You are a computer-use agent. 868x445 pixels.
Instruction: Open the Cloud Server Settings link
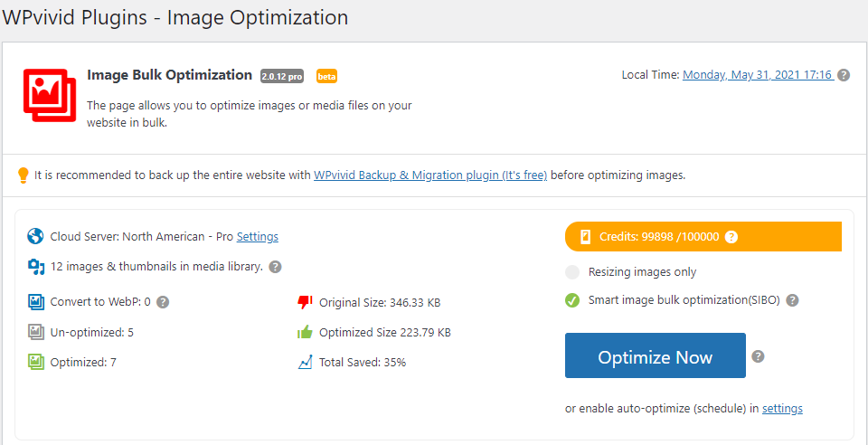[x=258, y=237]
